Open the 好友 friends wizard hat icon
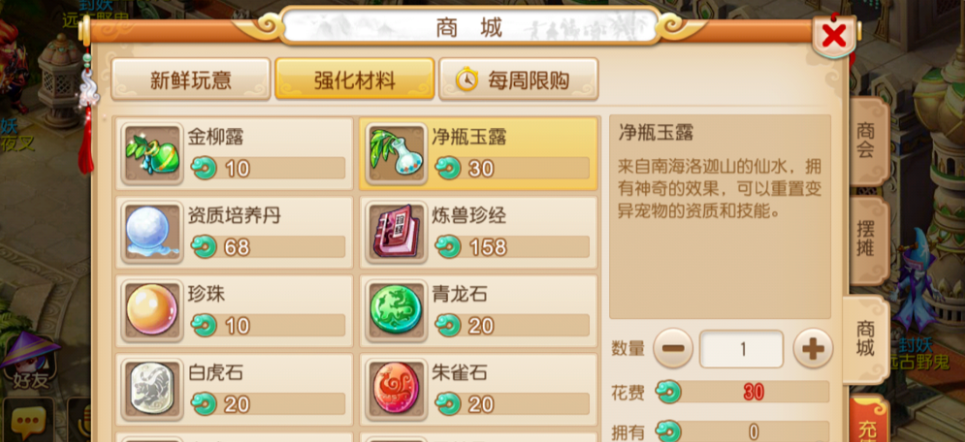This screenshot has height=442, width=965. point(30,361)
